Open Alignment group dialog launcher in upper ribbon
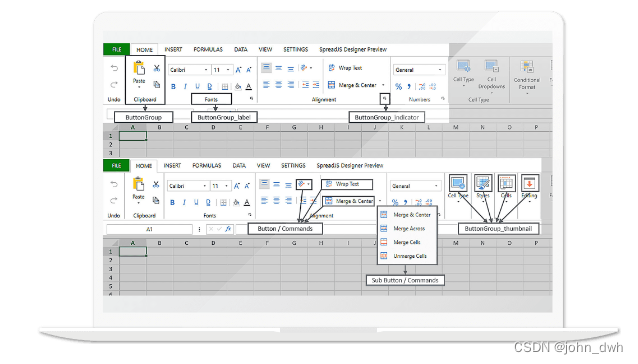This screenshot has height=364, width=638. click(x=385, y=98)
